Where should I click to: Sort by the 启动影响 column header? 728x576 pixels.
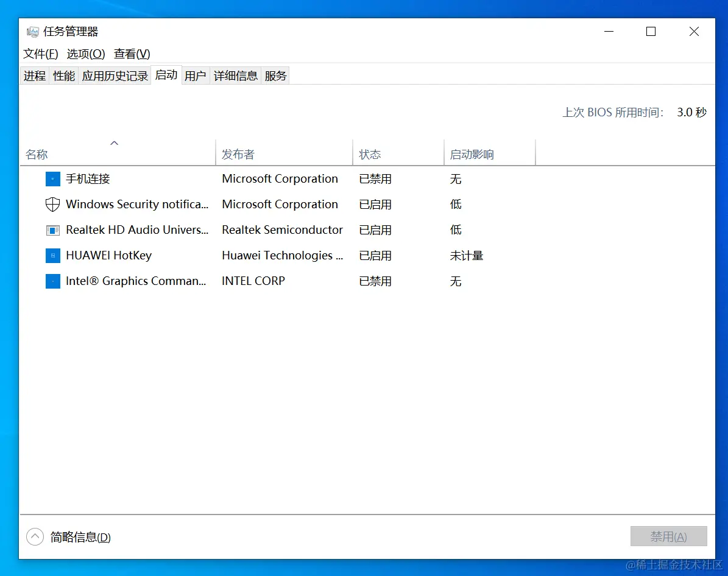(490, 154)
